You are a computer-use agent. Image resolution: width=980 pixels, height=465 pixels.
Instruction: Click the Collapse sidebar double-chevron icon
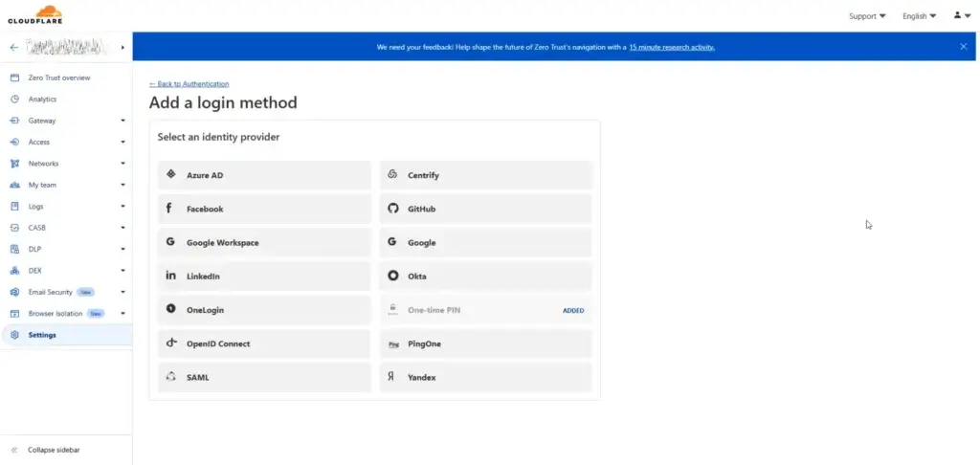(x=14, y=450)
